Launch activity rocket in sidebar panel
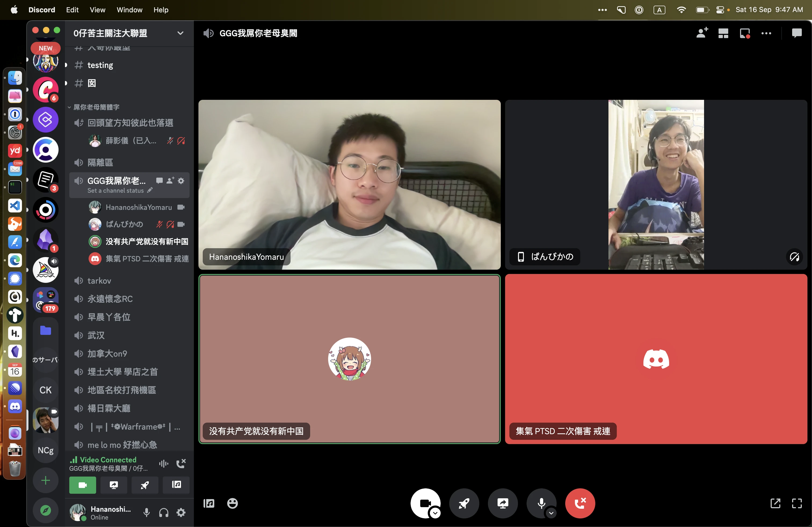The width and height of the screenshot is (812, 527). coord(145,485)
